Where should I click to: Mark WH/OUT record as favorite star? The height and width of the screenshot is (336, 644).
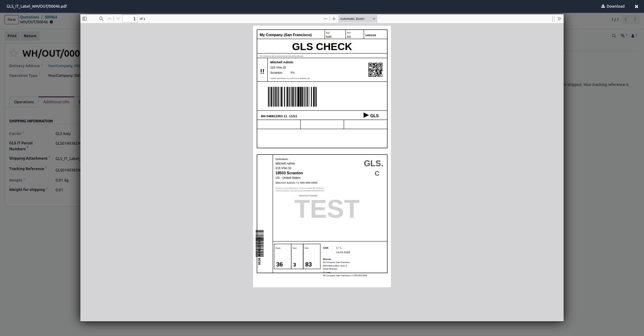(x=14, y=53)
